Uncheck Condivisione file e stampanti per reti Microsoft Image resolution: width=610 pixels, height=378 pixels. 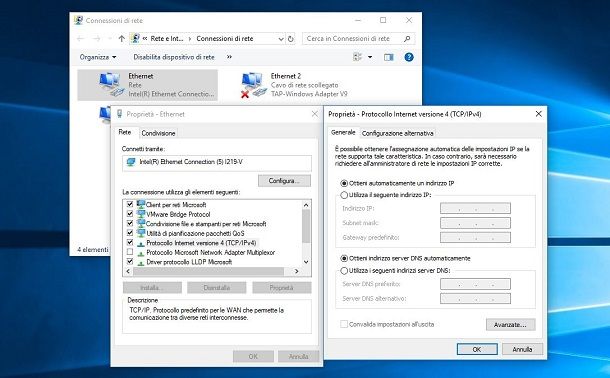click(130, 224)
